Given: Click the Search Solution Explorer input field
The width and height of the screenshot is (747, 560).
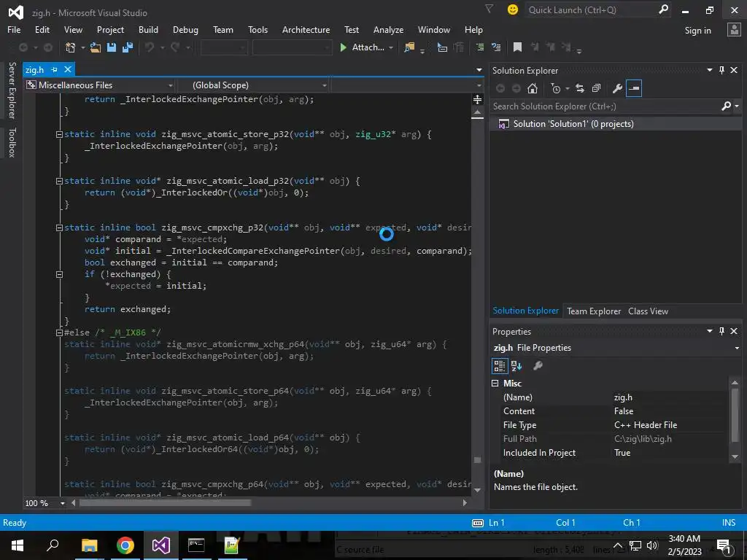Looking at the screenshot, I should tap(605, 106).
